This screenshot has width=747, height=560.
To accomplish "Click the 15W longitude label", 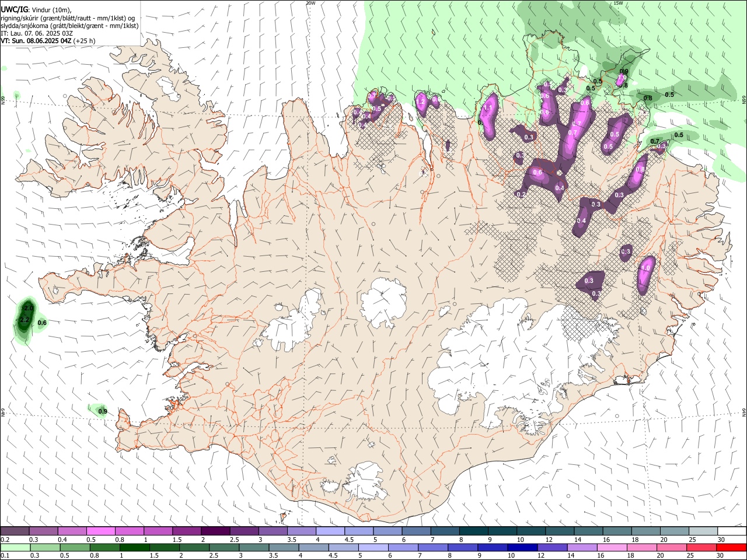I will click(x=618, y=3).
